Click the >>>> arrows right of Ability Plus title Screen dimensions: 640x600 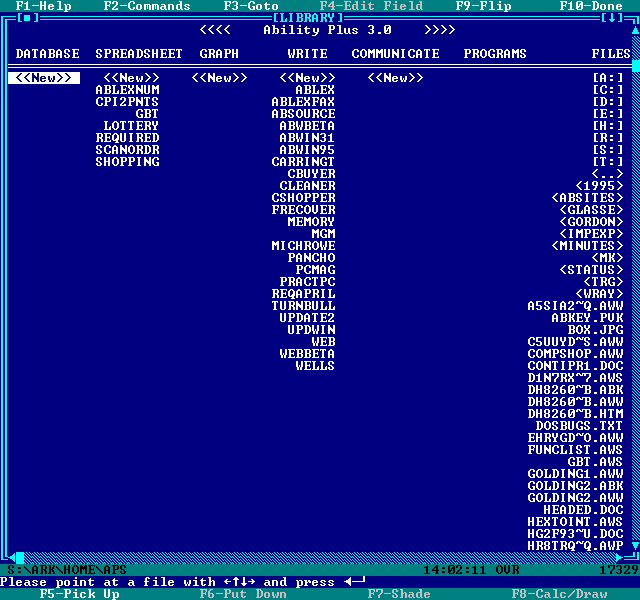(439, 30)
